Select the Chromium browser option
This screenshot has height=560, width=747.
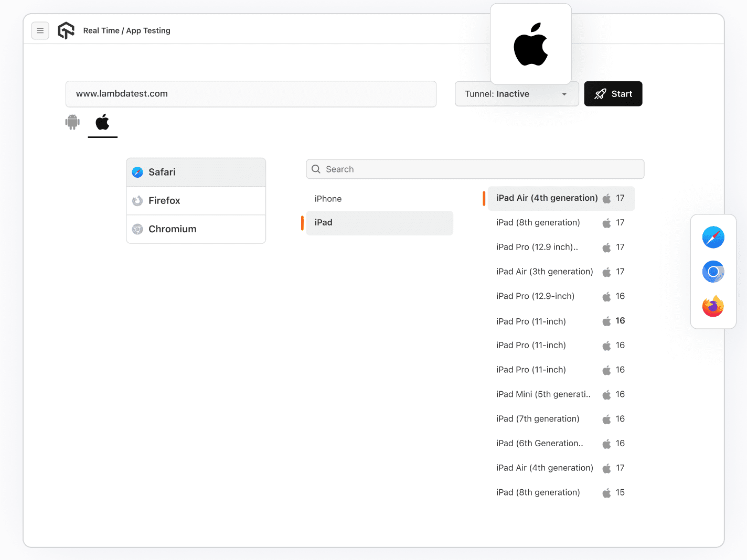(x=196, y=229)
